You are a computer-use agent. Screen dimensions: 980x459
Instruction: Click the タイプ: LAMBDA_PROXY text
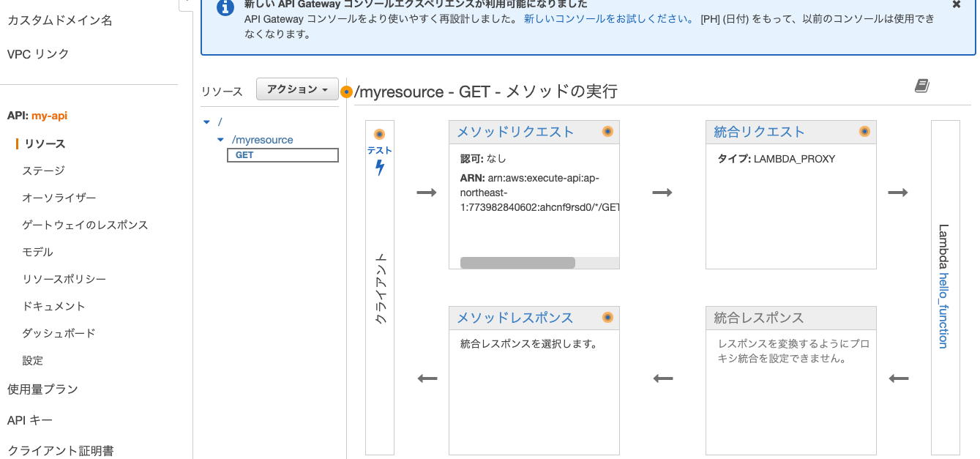777,158
